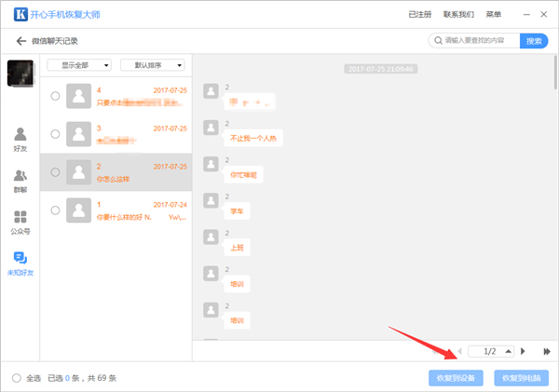Open the 菜单 menu
The image size is (559, 392).
[493, 15]
